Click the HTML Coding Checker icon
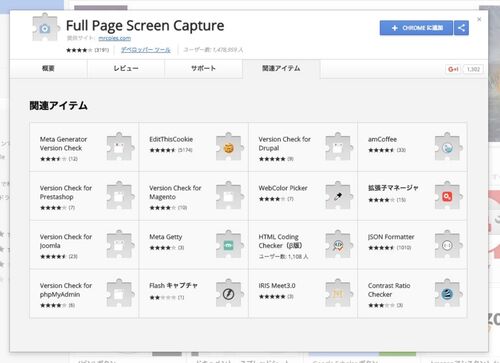This screenshot has height=363, width=500. click(x=339, y=244)
